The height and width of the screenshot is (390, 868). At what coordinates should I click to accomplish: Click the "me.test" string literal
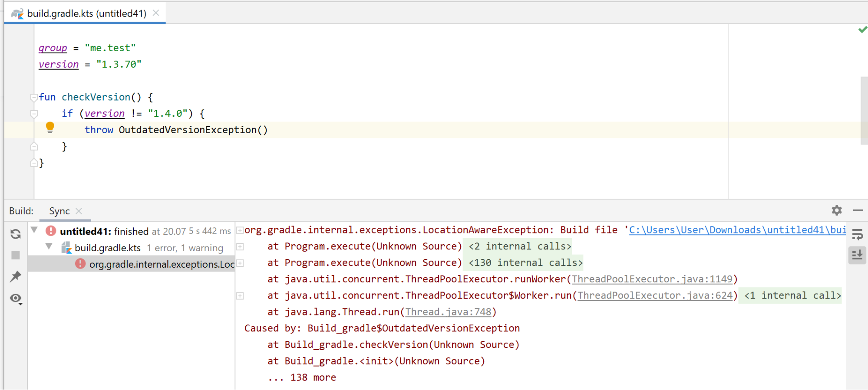pyautogui.click(x=110, y=48)
